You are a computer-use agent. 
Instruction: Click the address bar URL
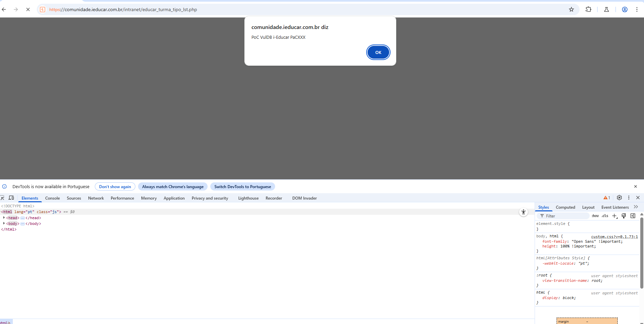tap(123, 9)
